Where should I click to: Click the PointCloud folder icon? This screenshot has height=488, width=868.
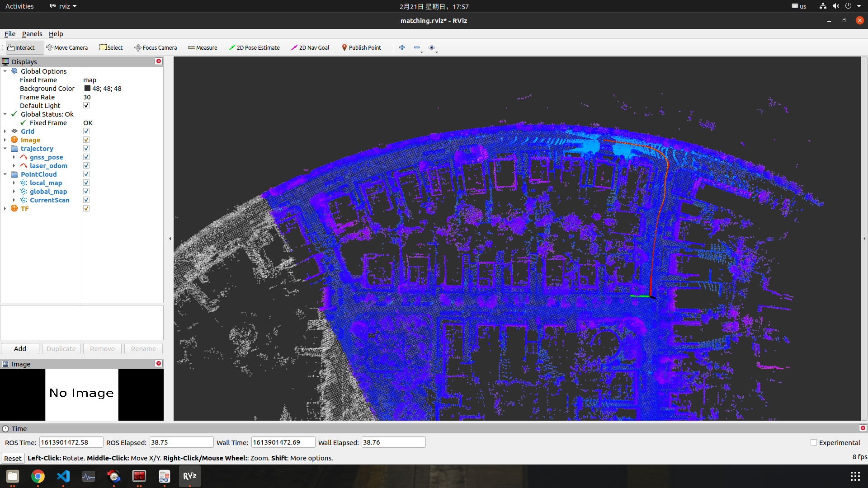pyautogui.click(x=14, y=174)
